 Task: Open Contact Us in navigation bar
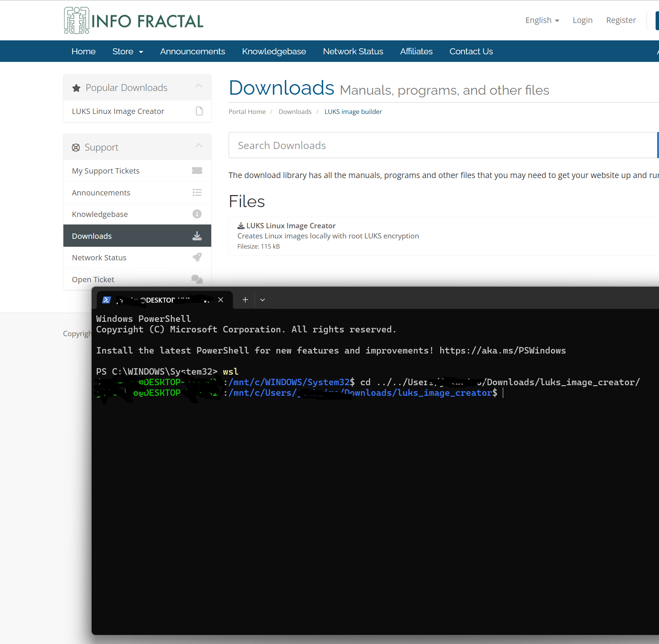point(471,51)
